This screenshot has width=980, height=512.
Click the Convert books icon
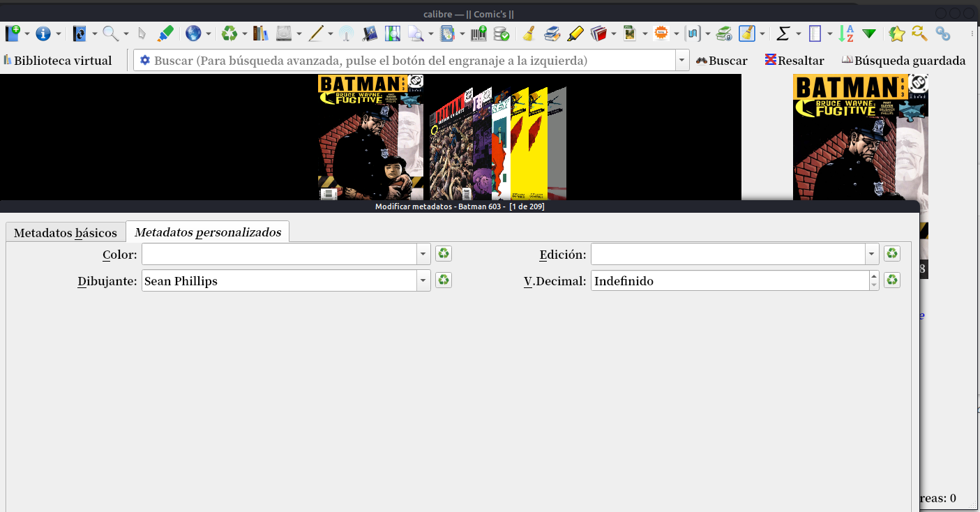tap(80, 33)
